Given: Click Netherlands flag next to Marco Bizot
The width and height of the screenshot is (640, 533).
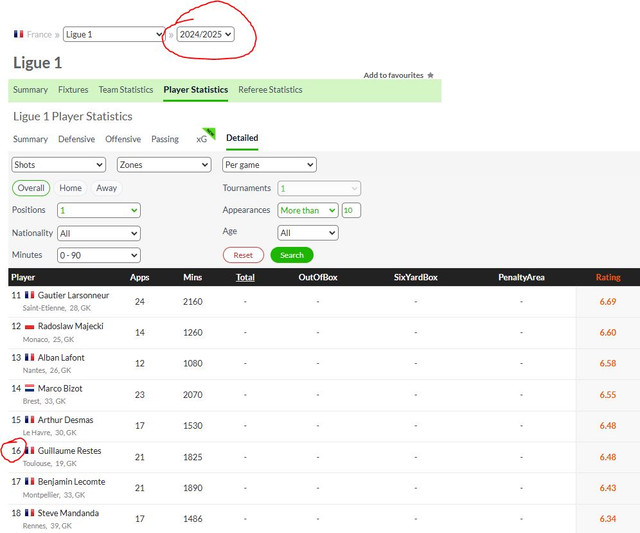Looking at the screenshot, I should click(x=29, y=388).
